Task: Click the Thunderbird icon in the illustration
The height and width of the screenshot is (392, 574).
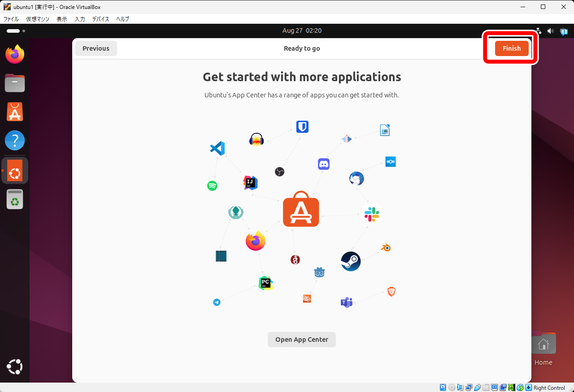Action: click(357, 179)
